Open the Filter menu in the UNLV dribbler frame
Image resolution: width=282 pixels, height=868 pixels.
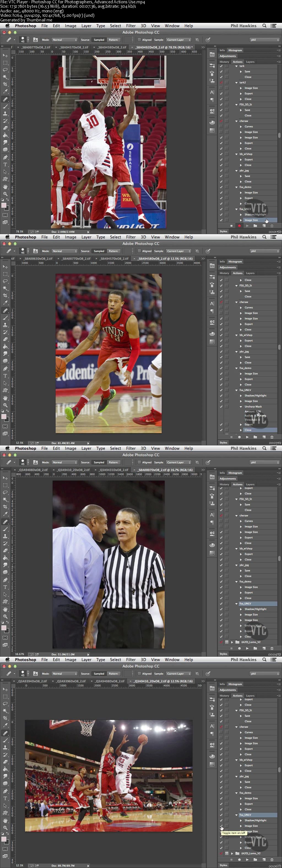pyautogui.click(x=131, y=237)
